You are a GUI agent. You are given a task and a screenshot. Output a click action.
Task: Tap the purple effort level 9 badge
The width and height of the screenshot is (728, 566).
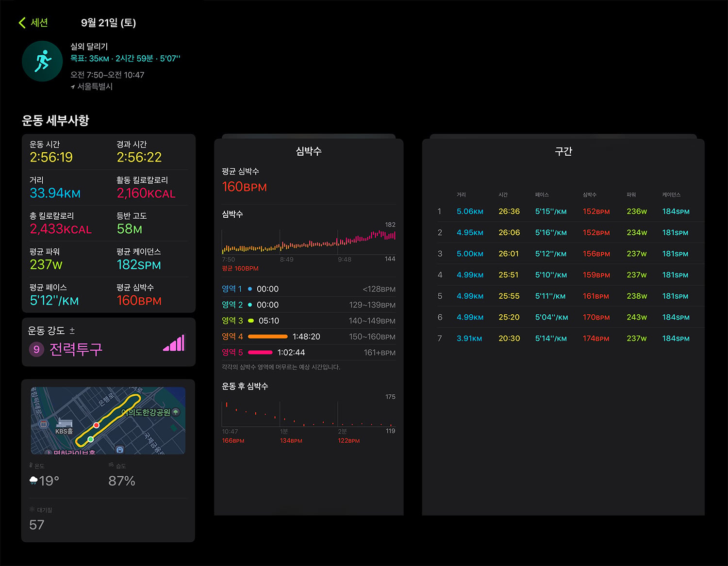tap(36, 349)
